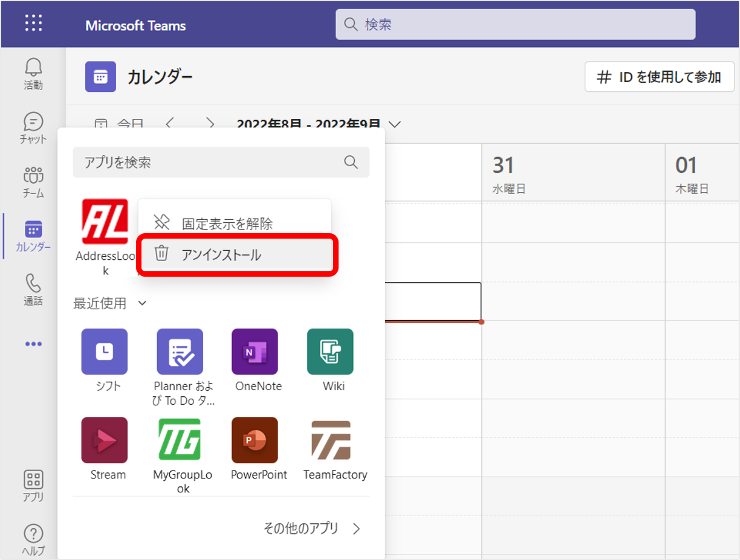Open the Activity (活動) bell icon
Screen dimensions: 740x560
coord(33,74)
